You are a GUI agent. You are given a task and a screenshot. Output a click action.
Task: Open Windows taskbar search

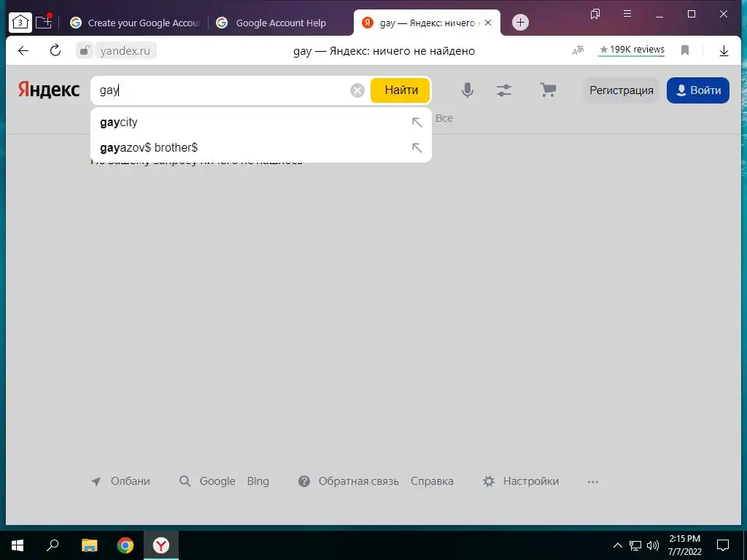coord(53,545)
